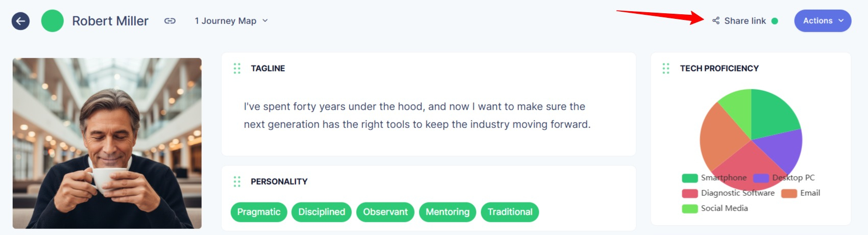This screenshot has width=868, height=235.
Task: Toggle Diagnostic Software legend item
Action: tap(729, 193)
